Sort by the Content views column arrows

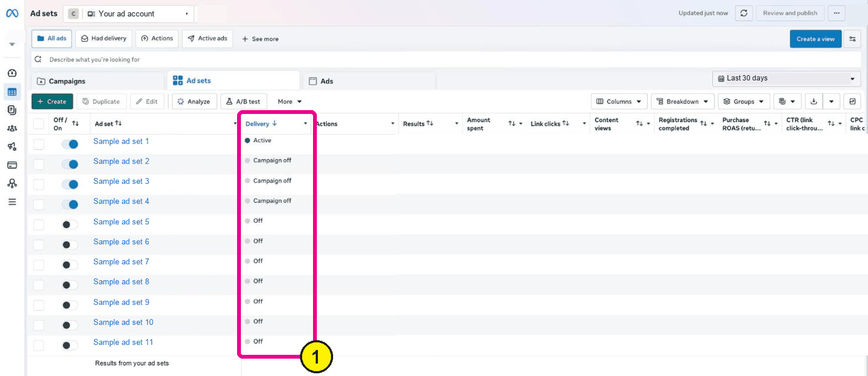click(640, 124)
